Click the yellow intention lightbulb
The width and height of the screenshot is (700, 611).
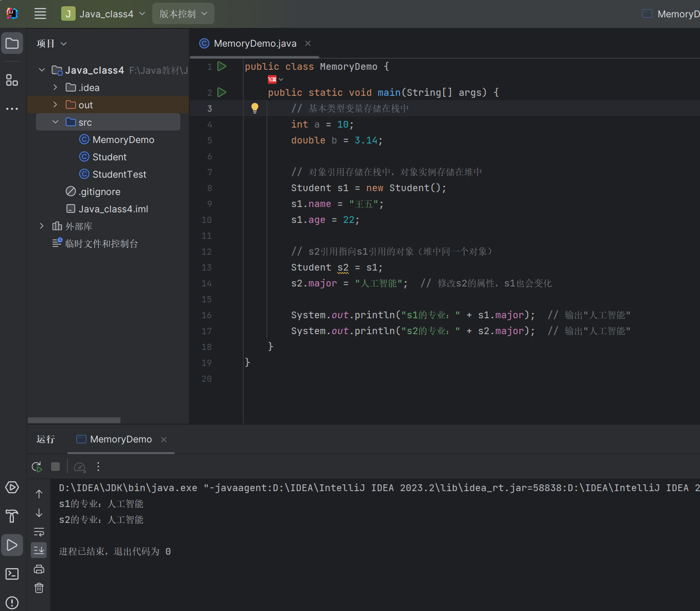[x=255, y=108]
